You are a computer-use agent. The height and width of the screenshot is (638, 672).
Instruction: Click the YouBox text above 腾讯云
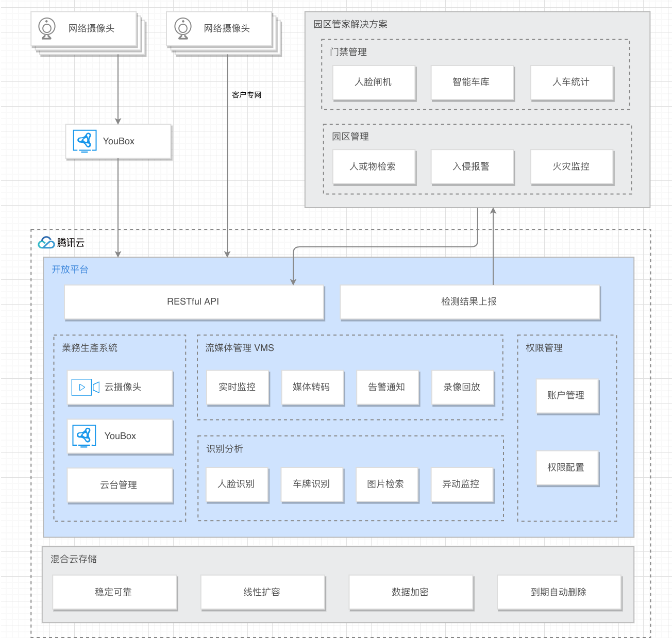(119, 141)
